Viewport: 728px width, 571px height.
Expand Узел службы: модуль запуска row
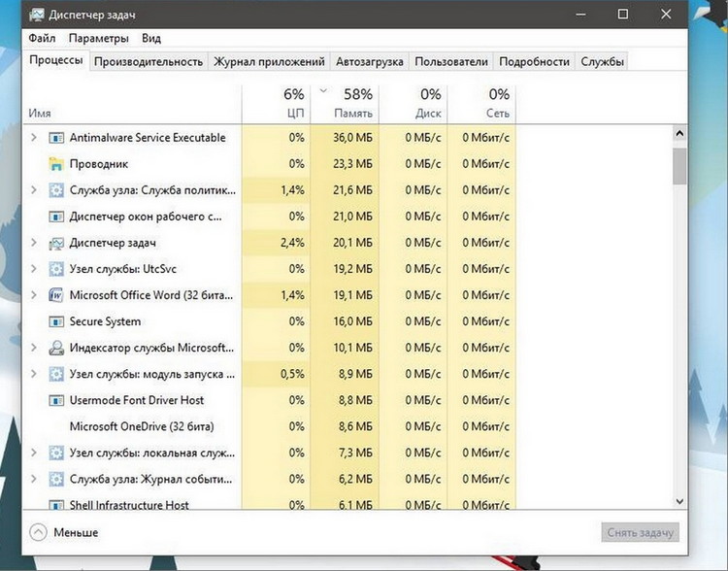33,374
